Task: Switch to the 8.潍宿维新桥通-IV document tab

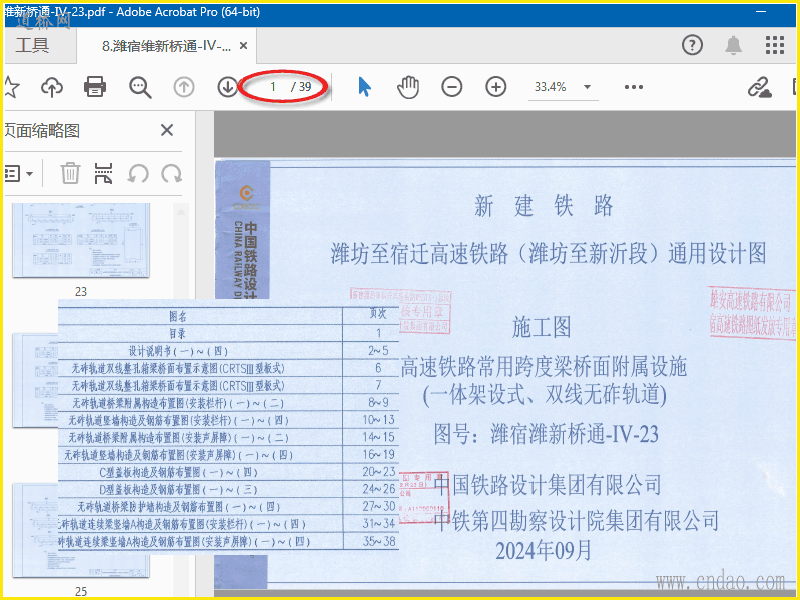Action: pyautogui.click(x=166, y=46)
